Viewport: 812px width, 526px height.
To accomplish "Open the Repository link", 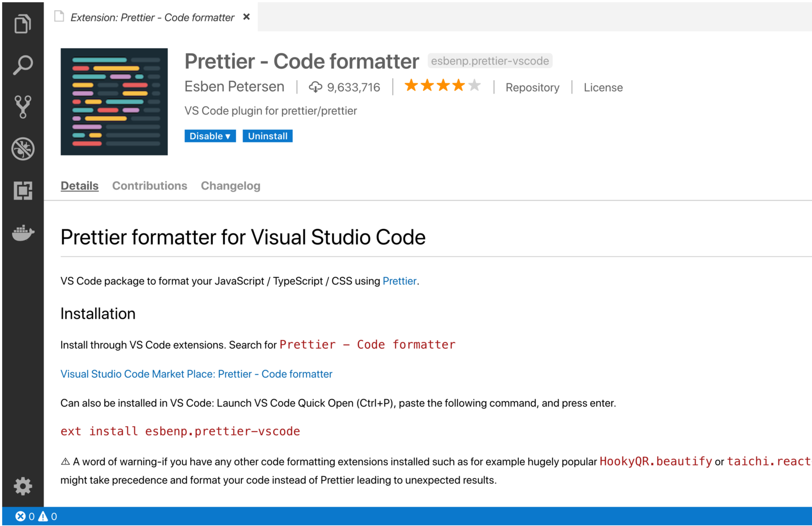I will click(533, 87).
